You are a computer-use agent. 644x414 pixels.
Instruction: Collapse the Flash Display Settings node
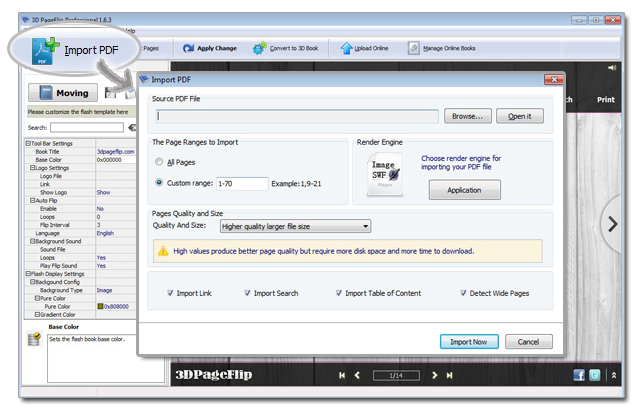click(x=28, y=274)
